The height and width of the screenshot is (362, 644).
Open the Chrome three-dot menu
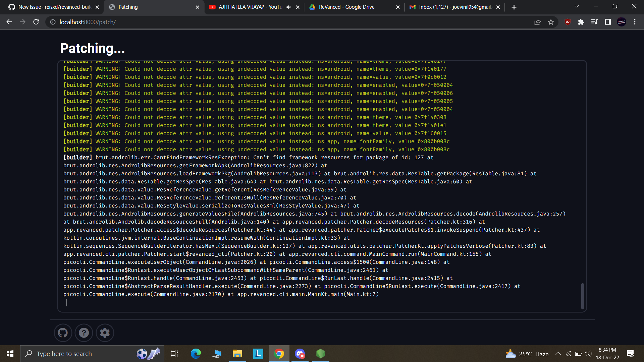coord(635,22)
